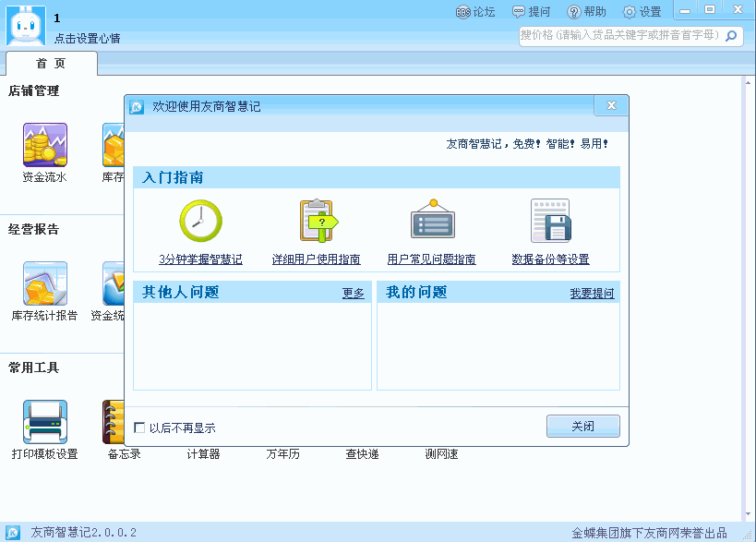Open the 测网速 tool label
The width and height of the screenshot is (756, 542).
tap(441, 453)
